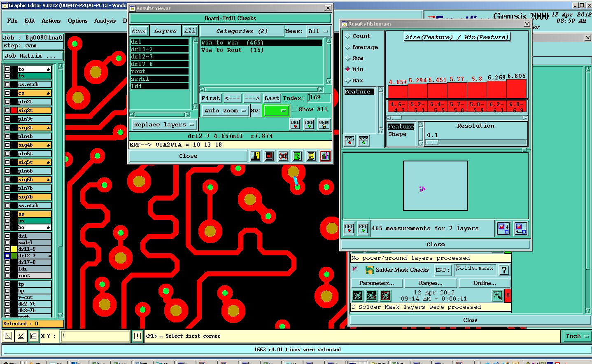The width and height of the screenshot is (592, 364).
Task: Click the UNDO icon in the Results viewer
Action: (x=324, y=124)
